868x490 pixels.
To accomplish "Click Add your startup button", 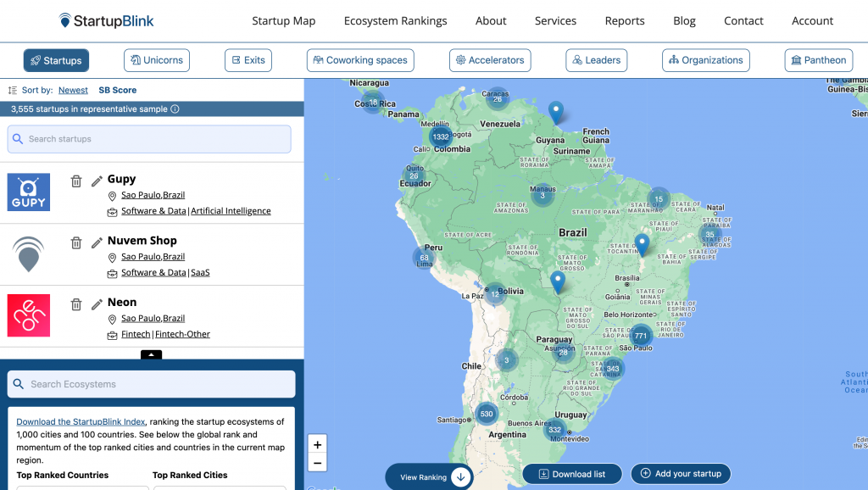I will [680, 474].
